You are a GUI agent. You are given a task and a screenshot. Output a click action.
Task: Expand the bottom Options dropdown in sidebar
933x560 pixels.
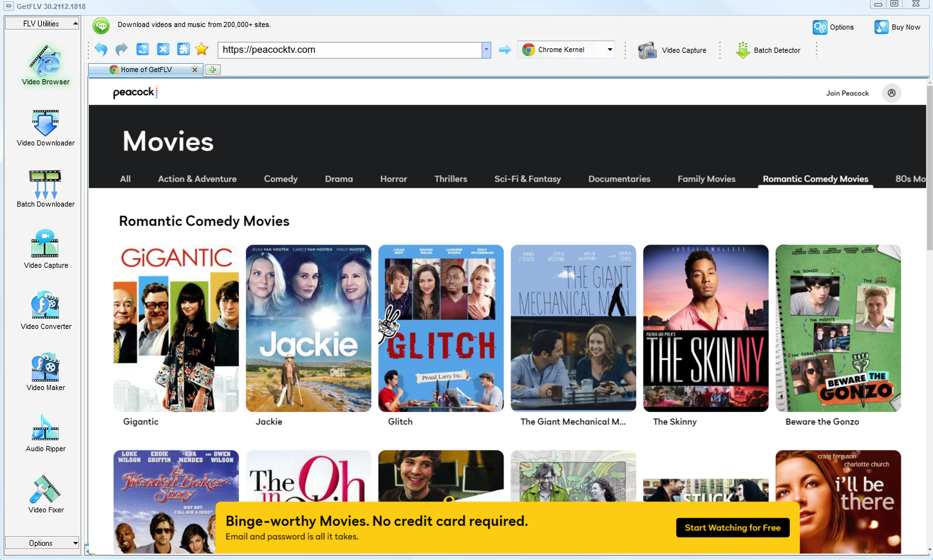42,543
